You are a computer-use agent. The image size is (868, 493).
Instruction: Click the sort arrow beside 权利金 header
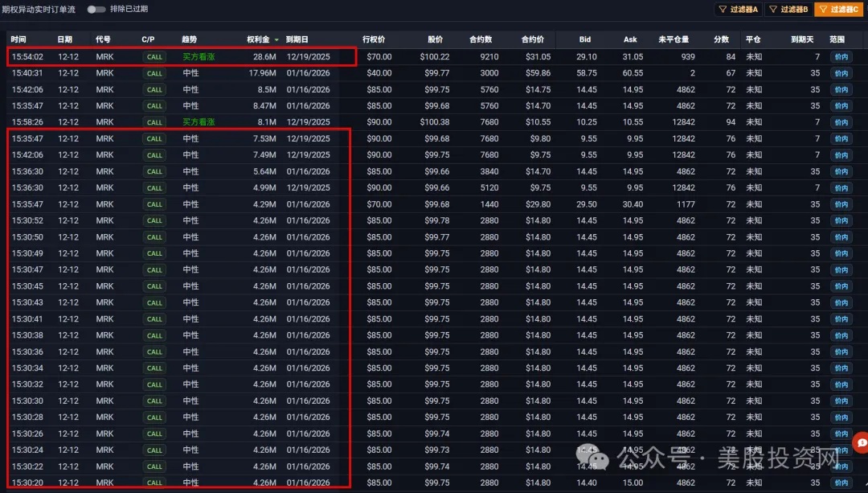click(277, 39)
